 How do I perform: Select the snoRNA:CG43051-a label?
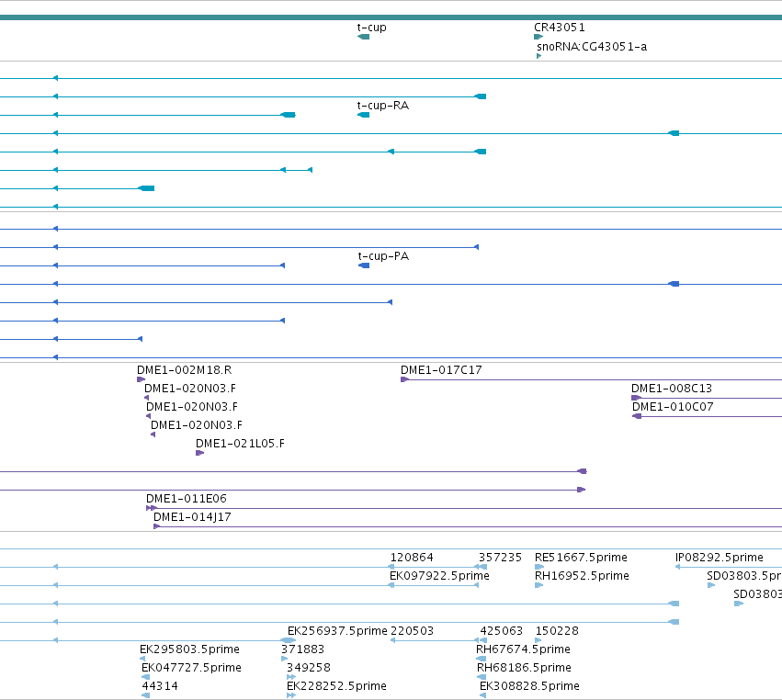[x=592, y=47]
